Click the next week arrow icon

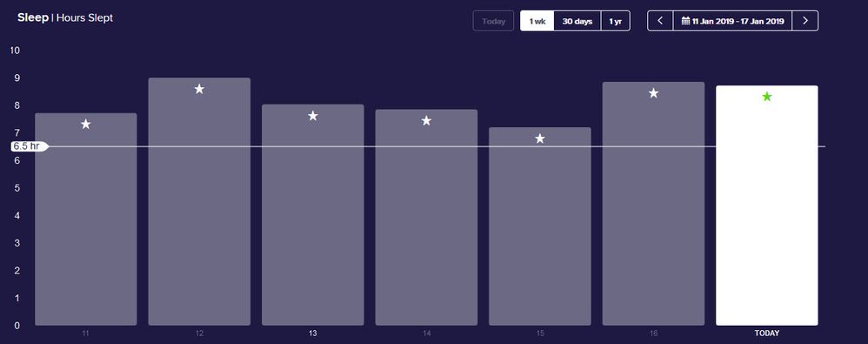pyautogui.click(x=805, y=21)
